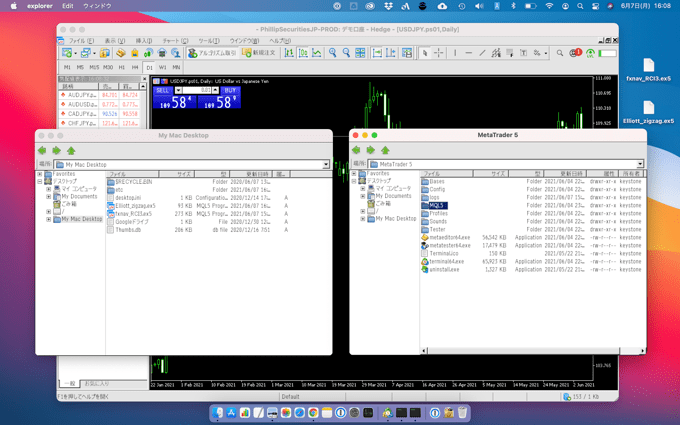This screenshot has width=680, height=425.
Task: Select the MN timeframe
Action: 176,67
